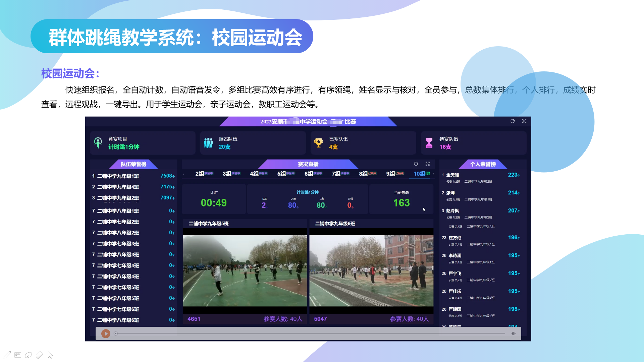
Task: Play the embedded dashboard video
Action: (x=106, y=334)
